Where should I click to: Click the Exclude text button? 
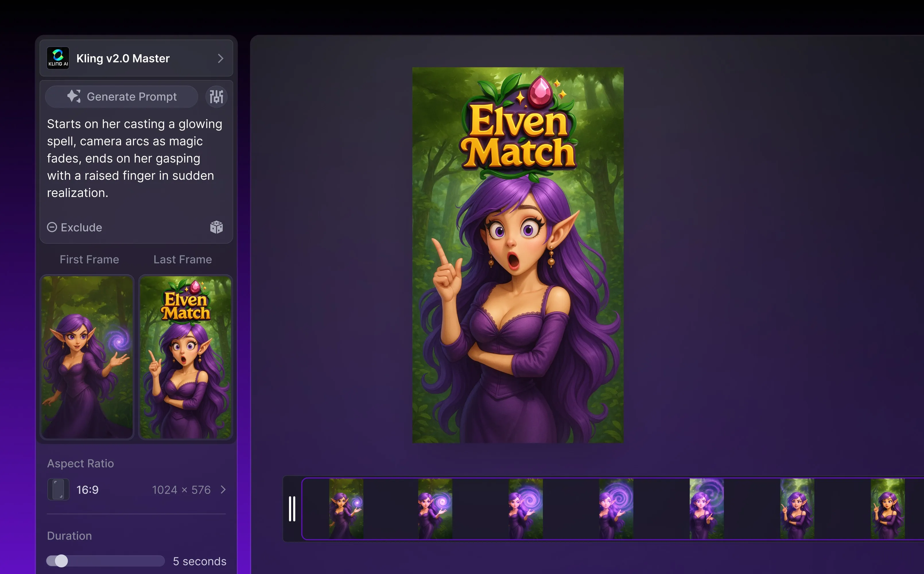click(81, 227)
